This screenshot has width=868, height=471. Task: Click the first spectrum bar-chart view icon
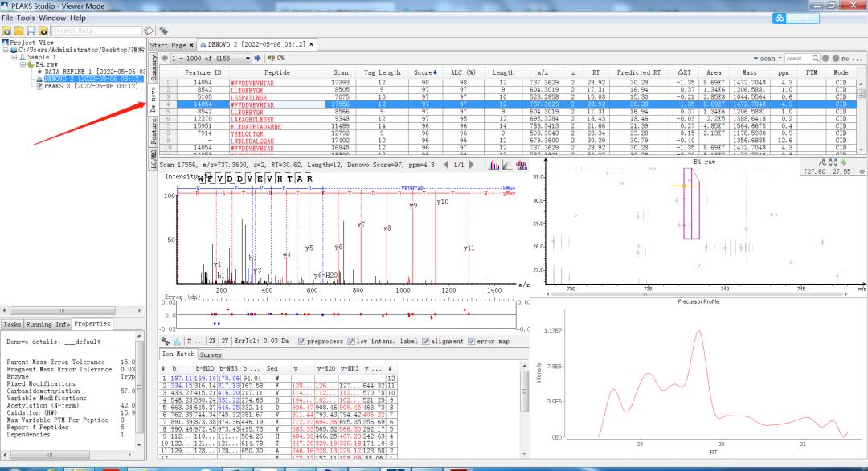point(495,165)
